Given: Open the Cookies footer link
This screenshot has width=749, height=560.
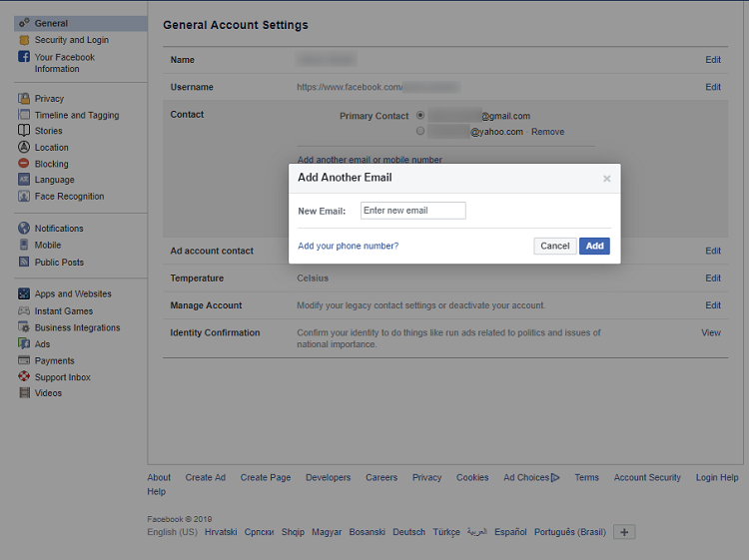Looking at the screenshot, I should (472, 477).
